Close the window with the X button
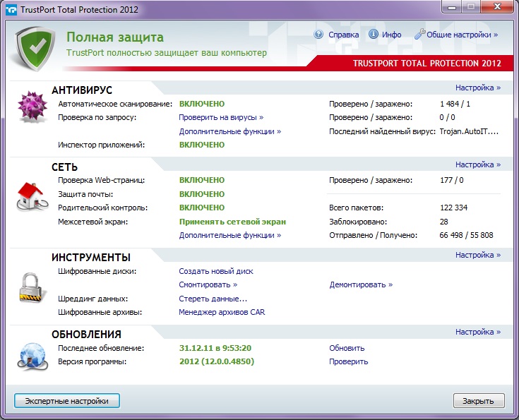Image resolution: width=519 pixels, height=420 pixels. click(x=497, y=6)
